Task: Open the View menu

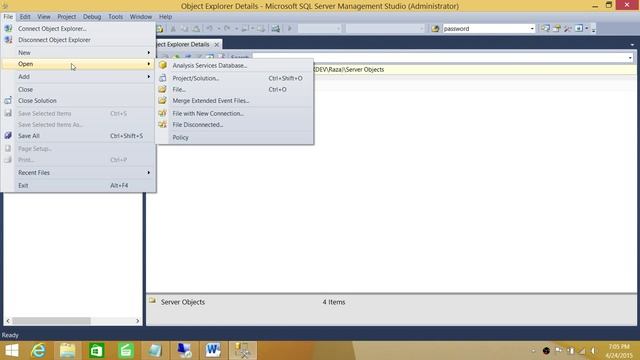Action: tap(44, 17)
